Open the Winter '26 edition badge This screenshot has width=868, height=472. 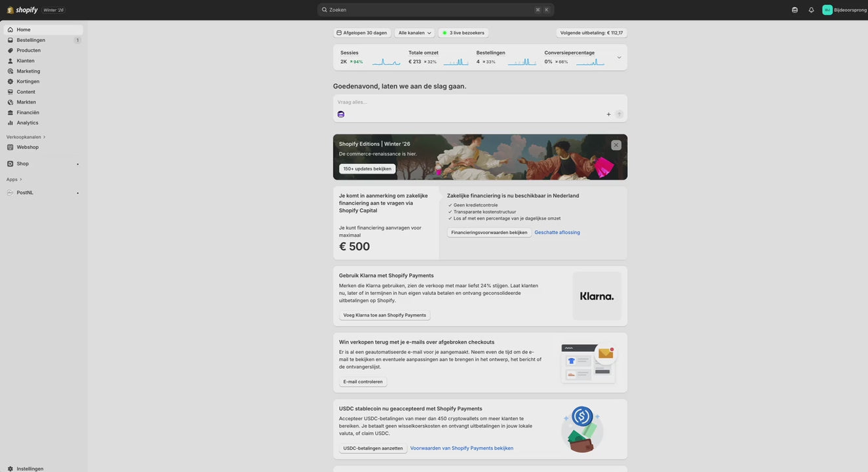tap(54, 10)
